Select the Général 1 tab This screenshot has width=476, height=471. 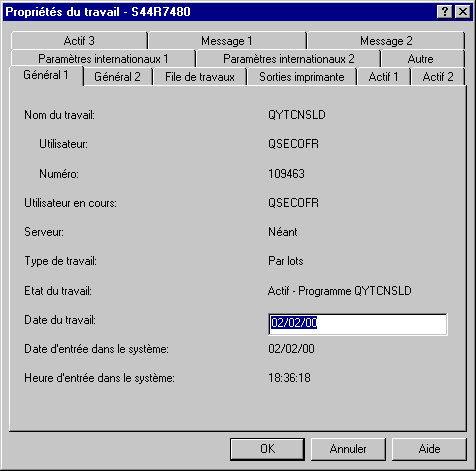(46, 75)
